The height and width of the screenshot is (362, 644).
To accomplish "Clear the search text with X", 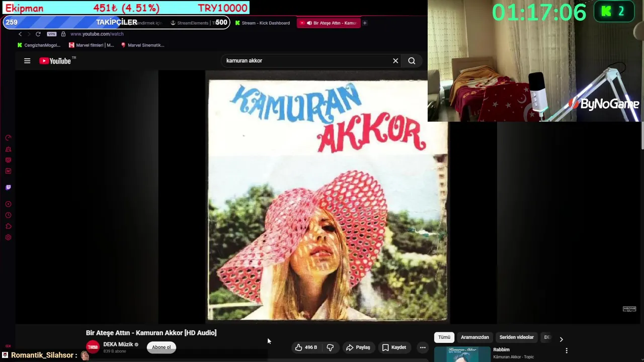I will coord(395,61).
